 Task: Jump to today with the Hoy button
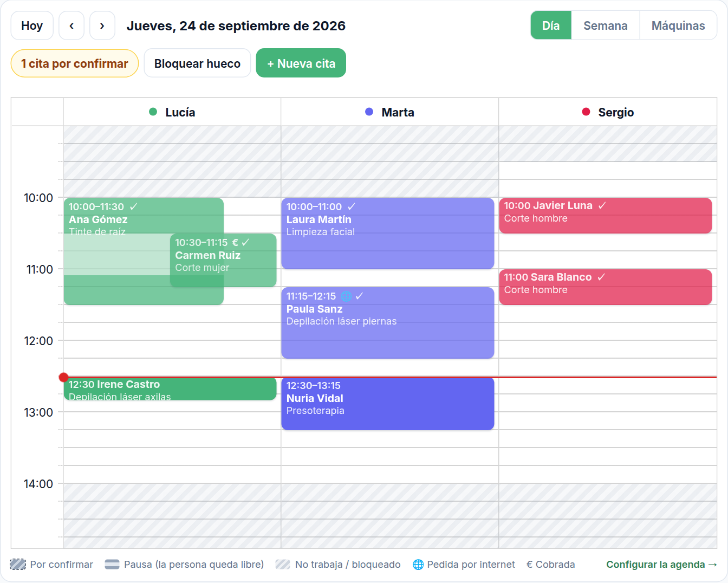(x=32, y=25)
